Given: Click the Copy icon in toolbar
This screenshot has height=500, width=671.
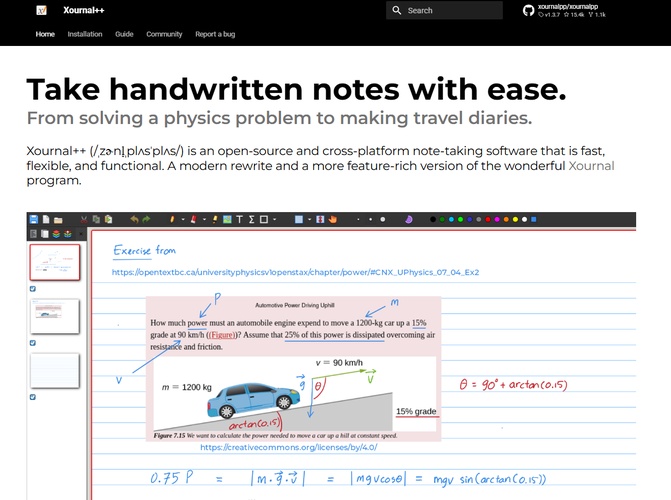Looking at the screenshot, I should pos(96,220).
